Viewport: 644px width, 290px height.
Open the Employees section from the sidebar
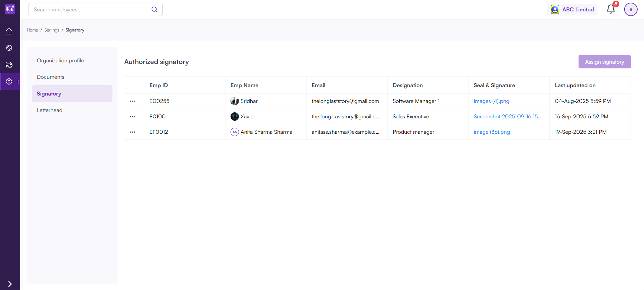point(9,48)
